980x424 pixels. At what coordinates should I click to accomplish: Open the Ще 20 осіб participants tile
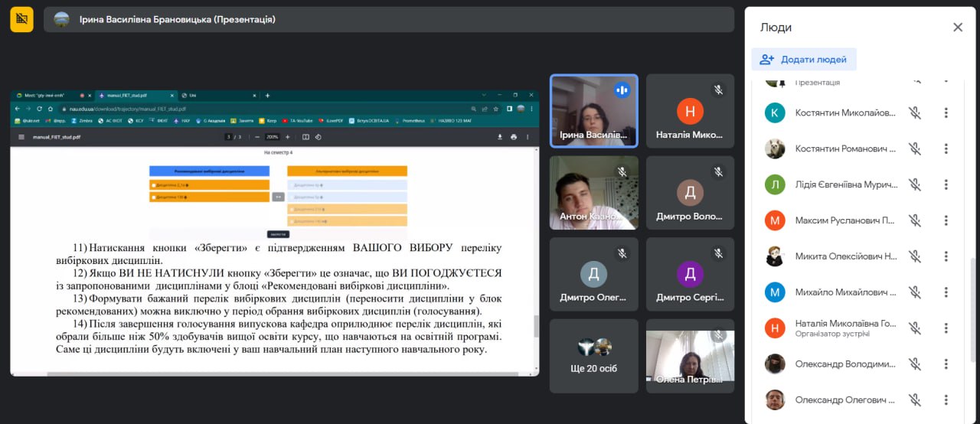tap(593, 356)
